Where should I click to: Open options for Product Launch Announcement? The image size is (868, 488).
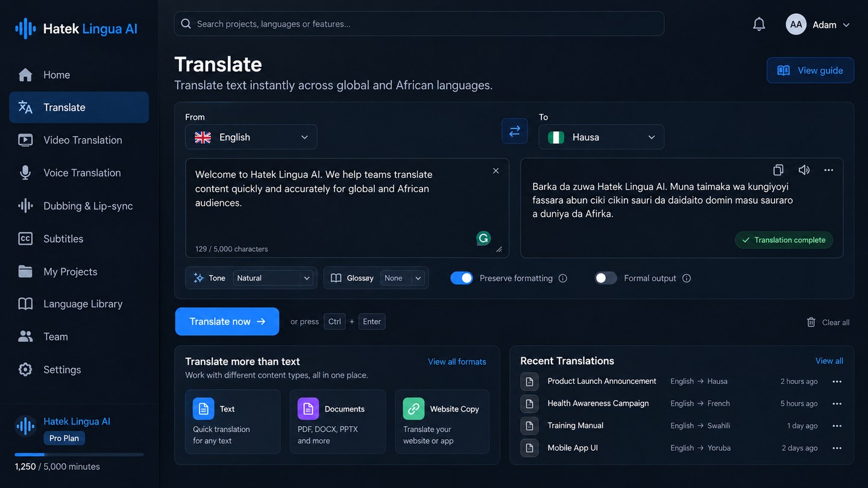[837, 381]
